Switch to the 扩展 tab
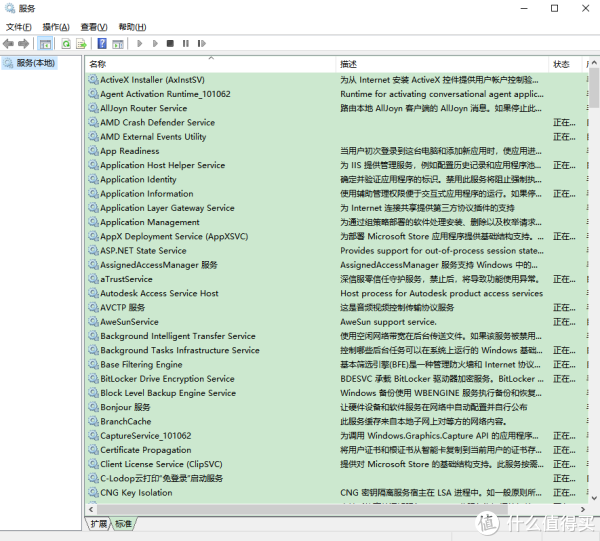The height and width of the screenshot is (541, 600). (x=99, y=523)
